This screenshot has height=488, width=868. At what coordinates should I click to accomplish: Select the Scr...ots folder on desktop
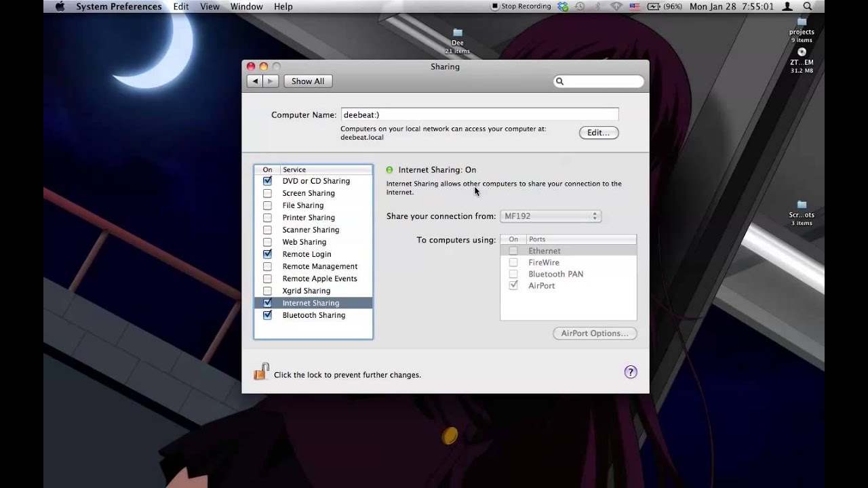coord(802,213)
